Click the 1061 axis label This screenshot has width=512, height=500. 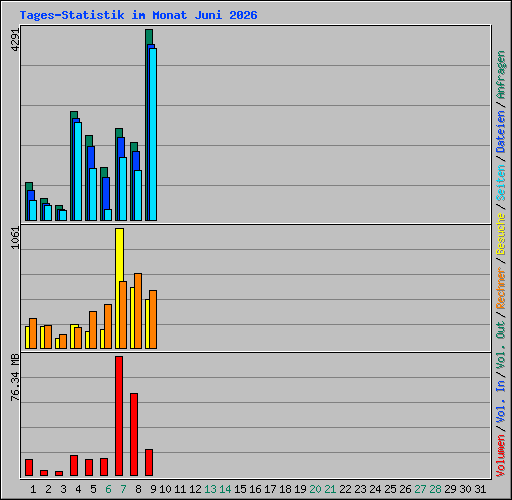(x=15, y=238)
